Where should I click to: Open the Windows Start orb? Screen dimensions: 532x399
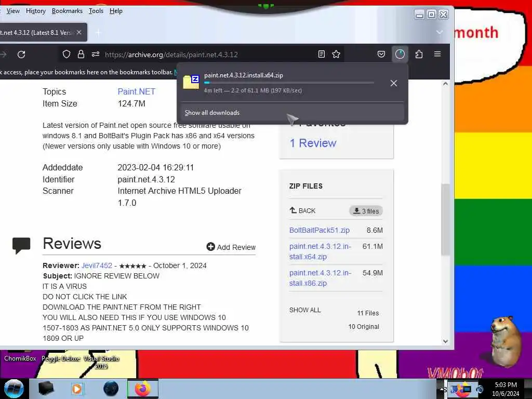(x=14, y=389)
